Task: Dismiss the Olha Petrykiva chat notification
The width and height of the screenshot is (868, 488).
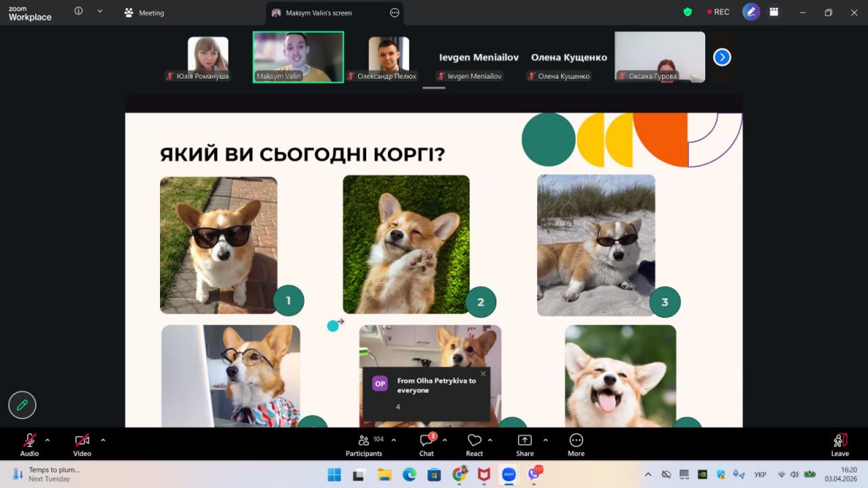Action: pyautogui.click(x=483, y=373)
